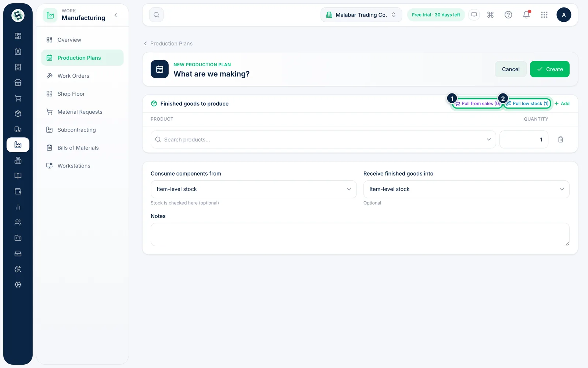Open the delivery truck module in the left rail
This screenshot has width=588, height=368.
click(x=18, y=129)
